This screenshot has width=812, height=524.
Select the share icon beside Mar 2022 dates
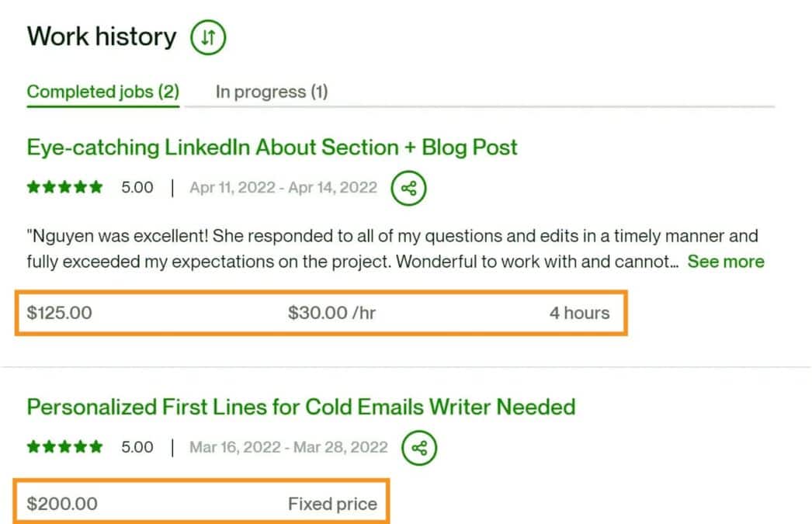point(418,447)
